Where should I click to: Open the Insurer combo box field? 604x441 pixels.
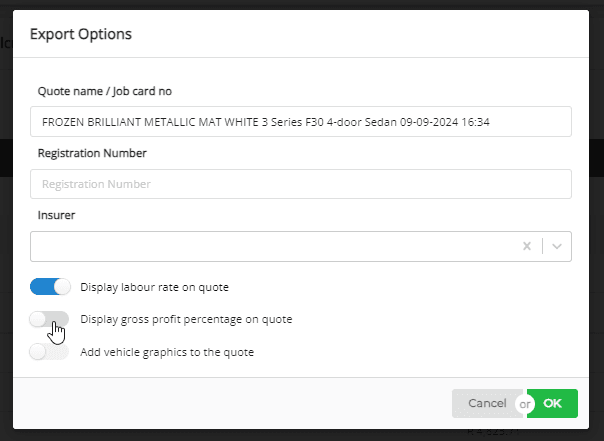[270, 246]
